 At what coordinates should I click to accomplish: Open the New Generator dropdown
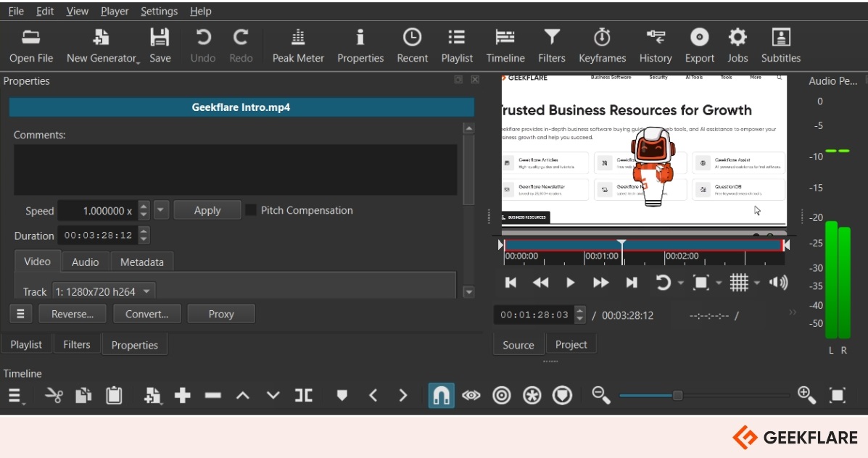point(102,46)
